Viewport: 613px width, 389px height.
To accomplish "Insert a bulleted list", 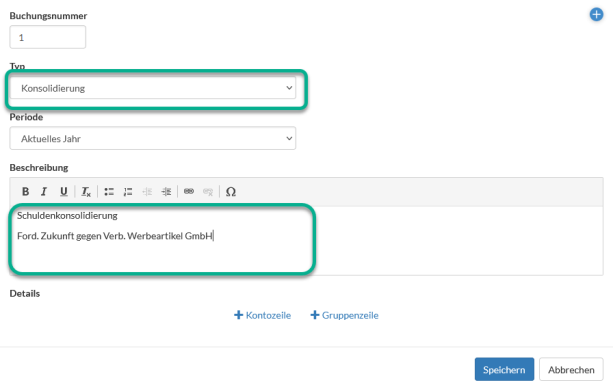I will click(109, 192).
